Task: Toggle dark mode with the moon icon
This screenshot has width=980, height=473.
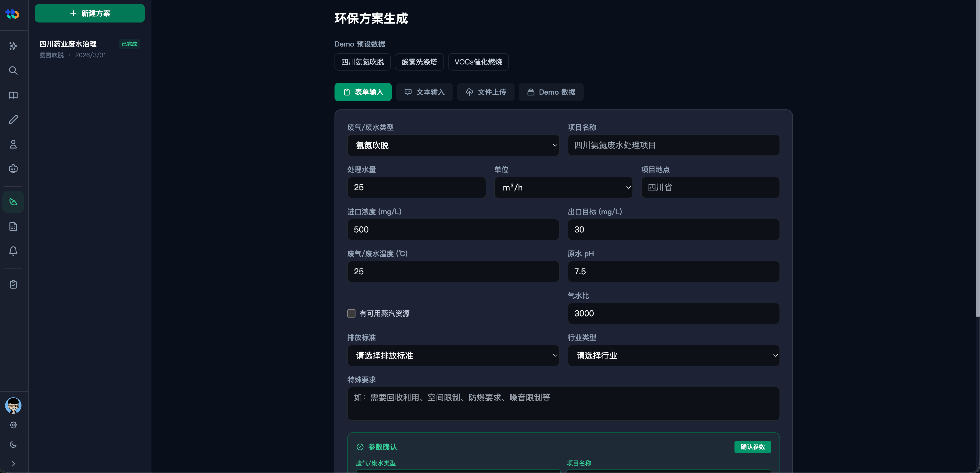Action: (13, 444)
